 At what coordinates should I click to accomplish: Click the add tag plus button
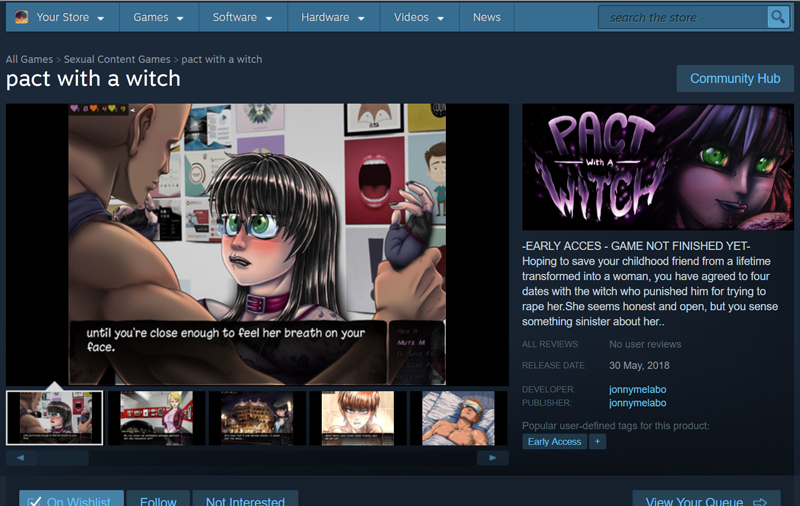[597, 441]
